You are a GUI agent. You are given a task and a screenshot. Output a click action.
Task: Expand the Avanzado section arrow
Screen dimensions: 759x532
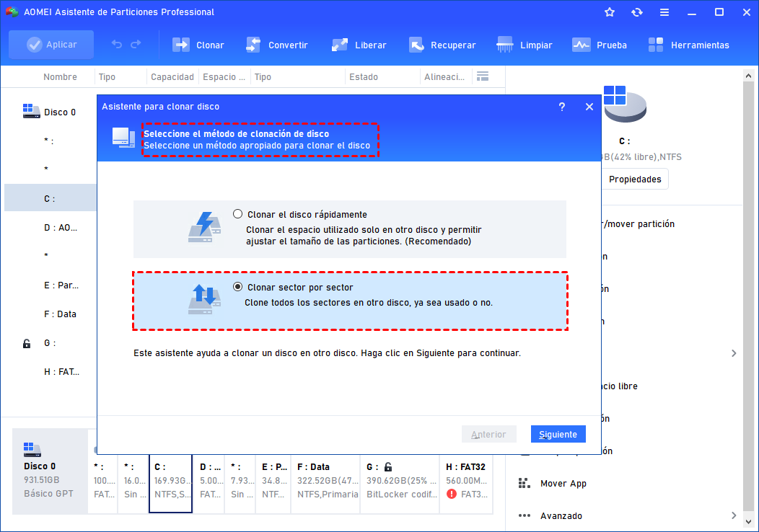pos(733,515)
